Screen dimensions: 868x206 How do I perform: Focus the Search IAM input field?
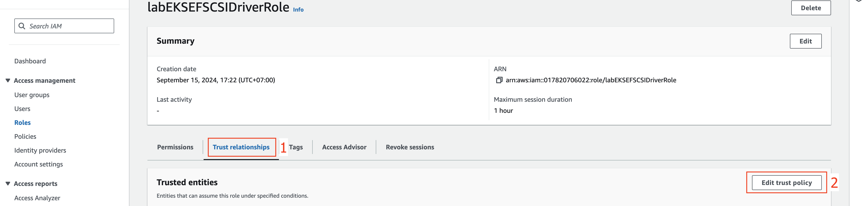pyautogui.click(x=64, y=26)
